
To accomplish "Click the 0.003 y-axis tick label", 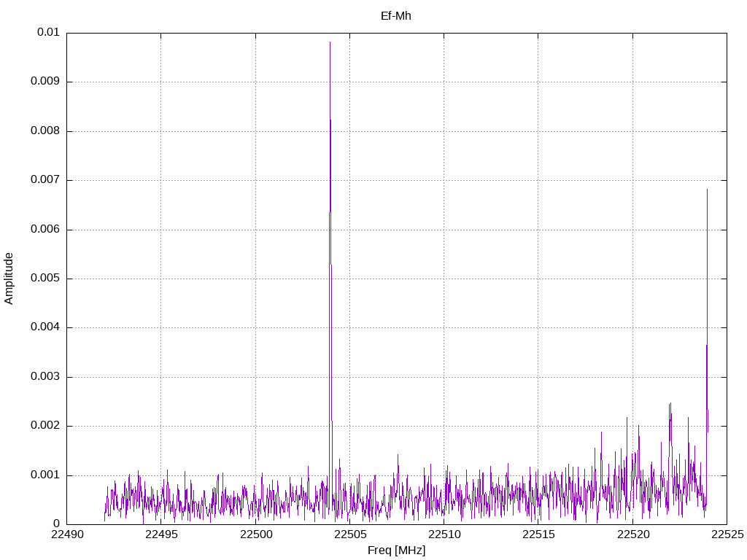I will coord(44,377).
